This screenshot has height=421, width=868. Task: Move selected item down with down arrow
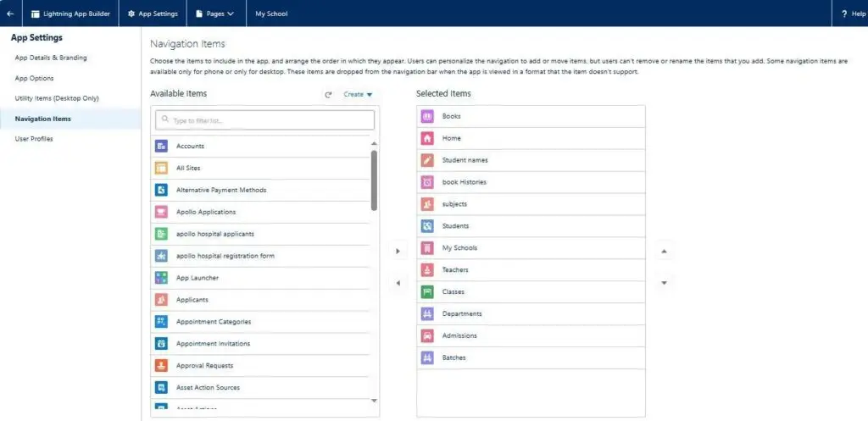tap(664, 283)
